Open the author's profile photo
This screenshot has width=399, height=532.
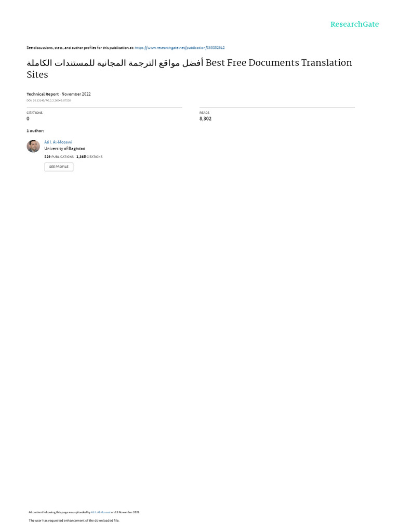tap(33, 146)
